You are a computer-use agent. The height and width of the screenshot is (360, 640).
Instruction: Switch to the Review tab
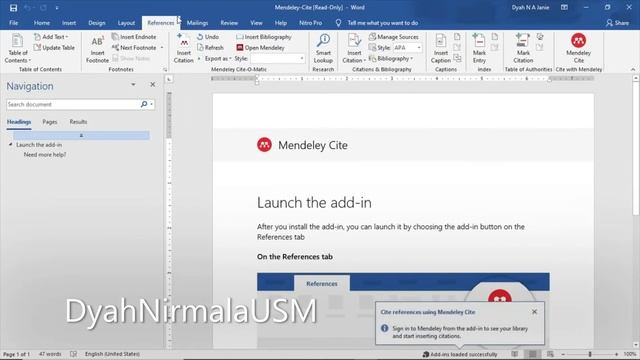pyautogui.click(x=229, y=23)
